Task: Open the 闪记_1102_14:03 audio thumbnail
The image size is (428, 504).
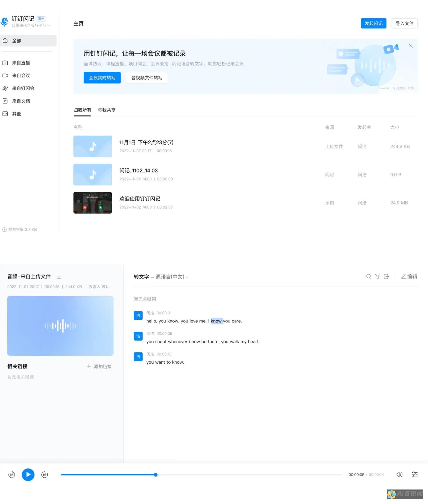Action: (x=93, y=175)
